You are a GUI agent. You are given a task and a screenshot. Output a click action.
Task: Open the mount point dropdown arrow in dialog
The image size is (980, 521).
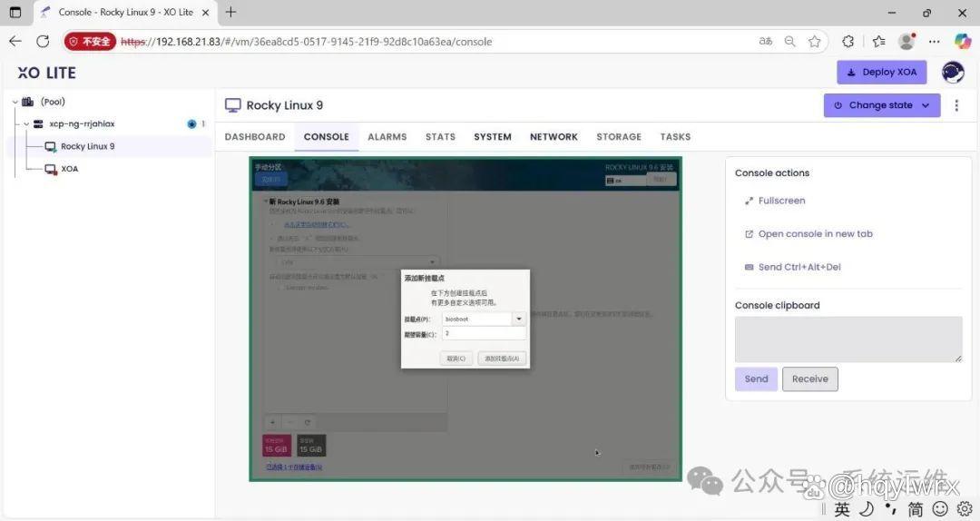[x=519, y=319]
